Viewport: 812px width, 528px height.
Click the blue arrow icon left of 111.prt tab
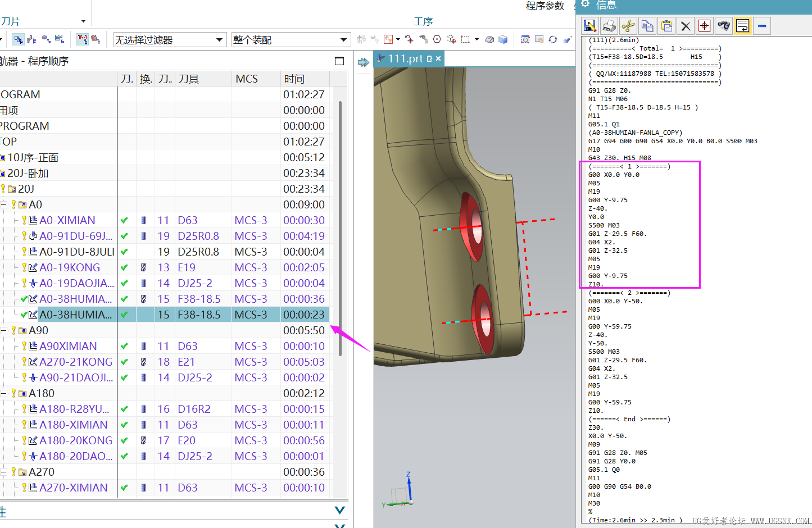click(x=364, y=62)
